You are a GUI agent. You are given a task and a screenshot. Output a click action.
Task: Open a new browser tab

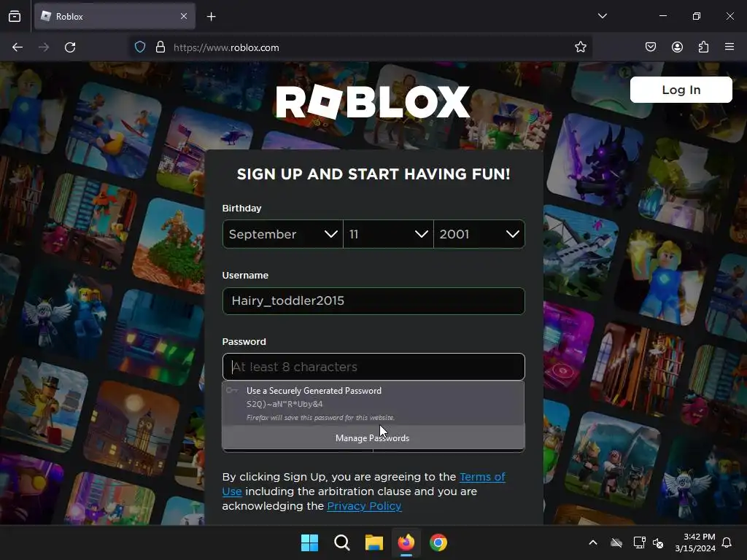point(211,17)
